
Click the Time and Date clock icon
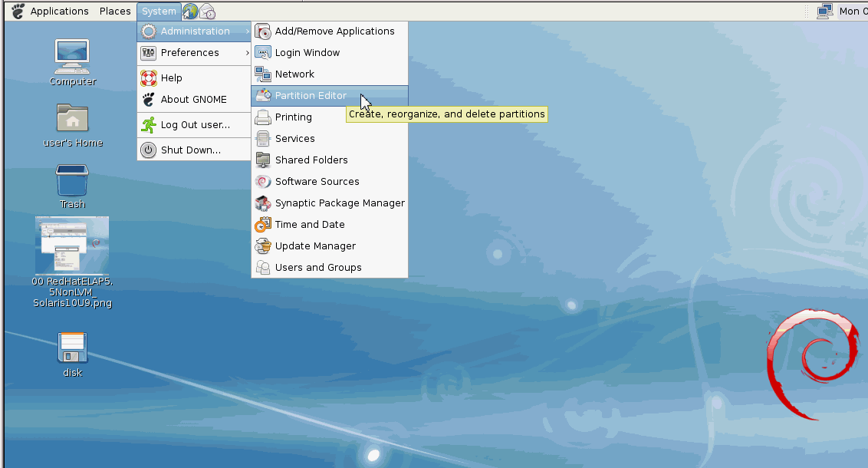(x=263, y=225)
